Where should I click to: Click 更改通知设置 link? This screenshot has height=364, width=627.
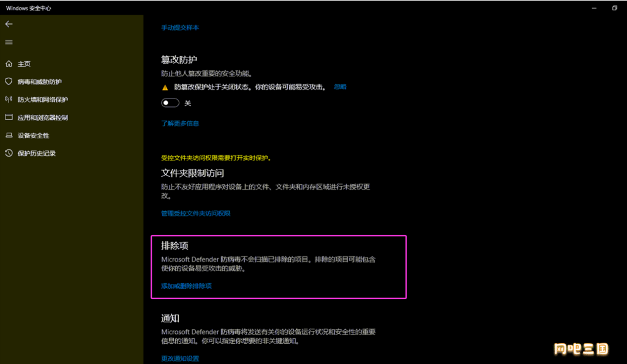click(x=180, y=358)
